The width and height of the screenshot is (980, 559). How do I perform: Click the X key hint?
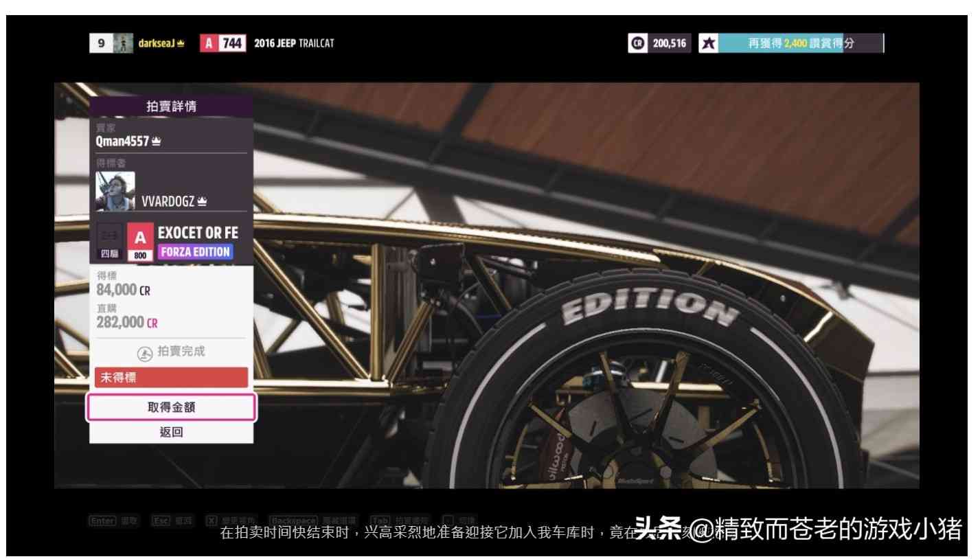point(212,521)
